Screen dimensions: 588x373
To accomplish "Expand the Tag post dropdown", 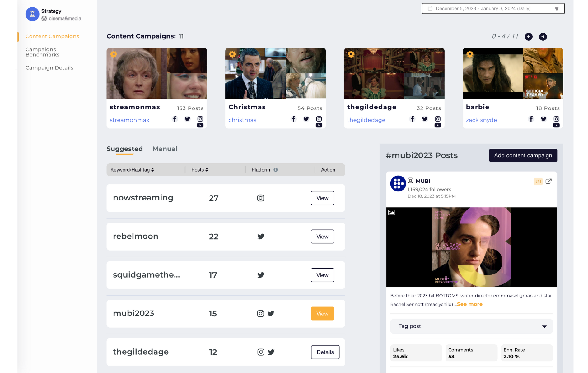I will click(x=471, y=326).
